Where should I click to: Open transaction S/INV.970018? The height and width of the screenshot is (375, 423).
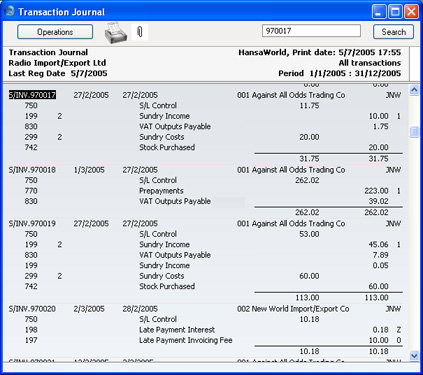32,170
